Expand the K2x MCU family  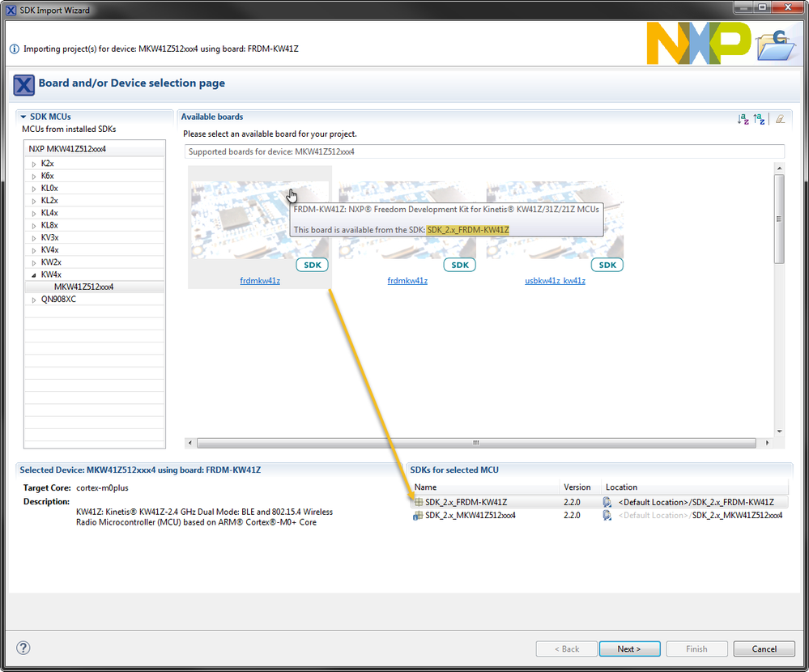[34, 164]
